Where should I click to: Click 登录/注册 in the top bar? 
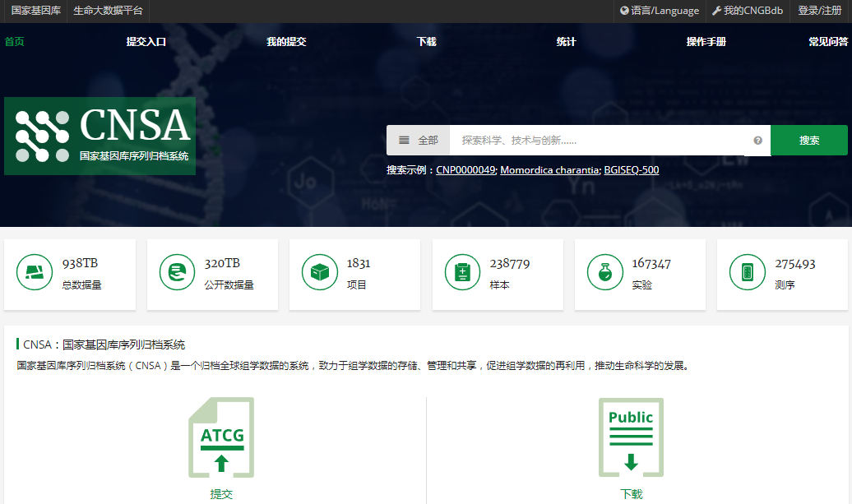[819, 11]
